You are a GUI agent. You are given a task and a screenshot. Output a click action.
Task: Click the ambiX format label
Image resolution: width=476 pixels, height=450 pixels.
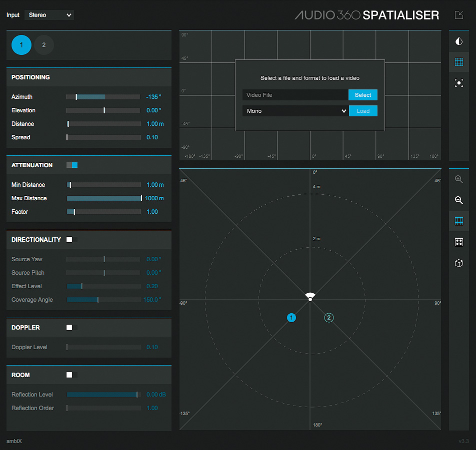coord(14,441)
